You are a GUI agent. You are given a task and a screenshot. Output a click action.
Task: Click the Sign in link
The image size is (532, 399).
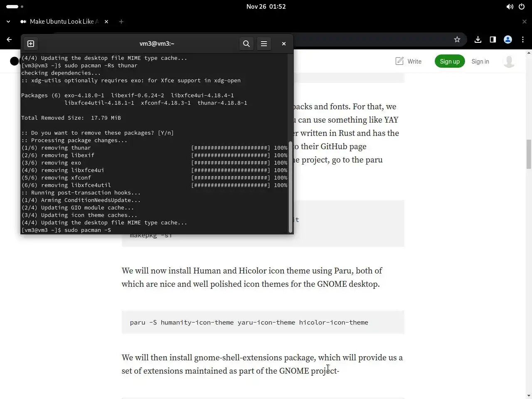tap(480, 62)
